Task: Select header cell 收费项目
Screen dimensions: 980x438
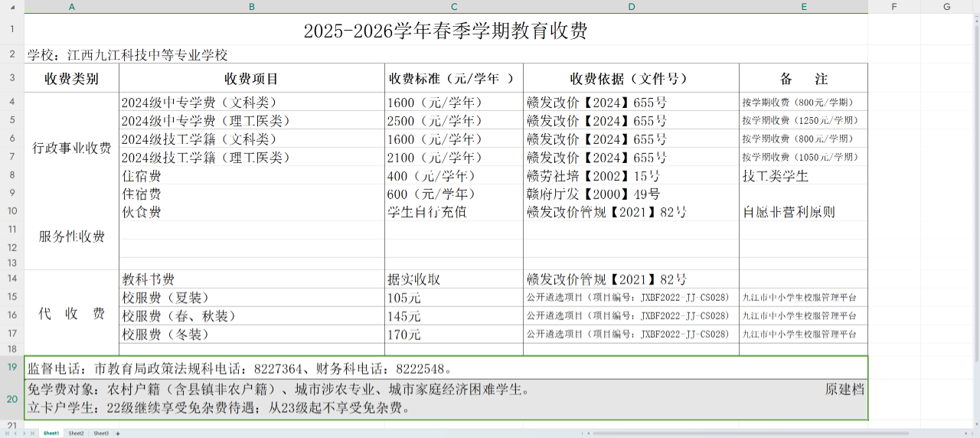Action: (x=252, y=78)
